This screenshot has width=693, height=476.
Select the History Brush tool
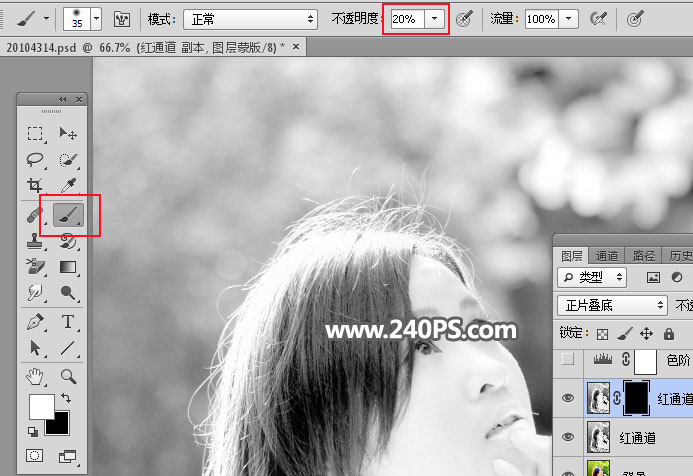click(68, 241)
